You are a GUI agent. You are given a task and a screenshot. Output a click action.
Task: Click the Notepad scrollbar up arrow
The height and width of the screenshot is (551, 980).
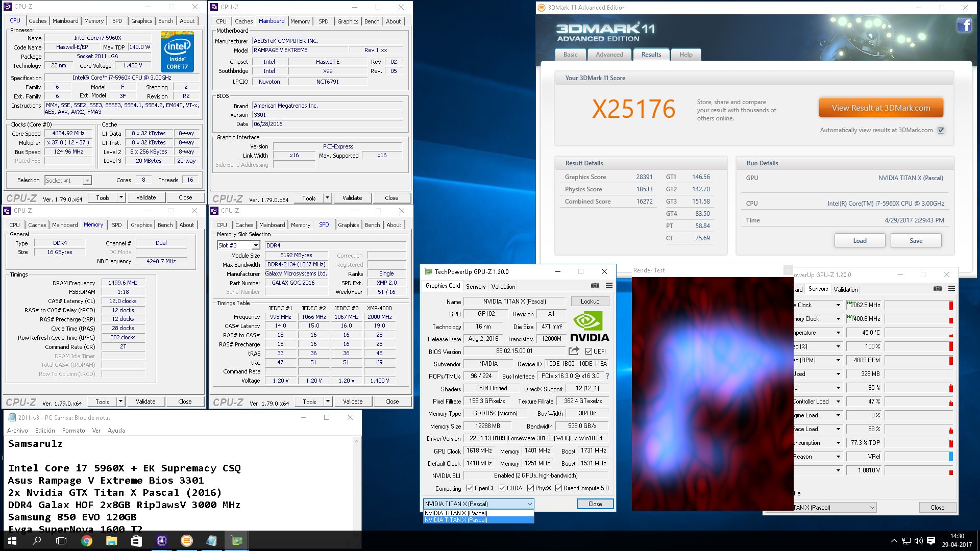click(357, 441)
